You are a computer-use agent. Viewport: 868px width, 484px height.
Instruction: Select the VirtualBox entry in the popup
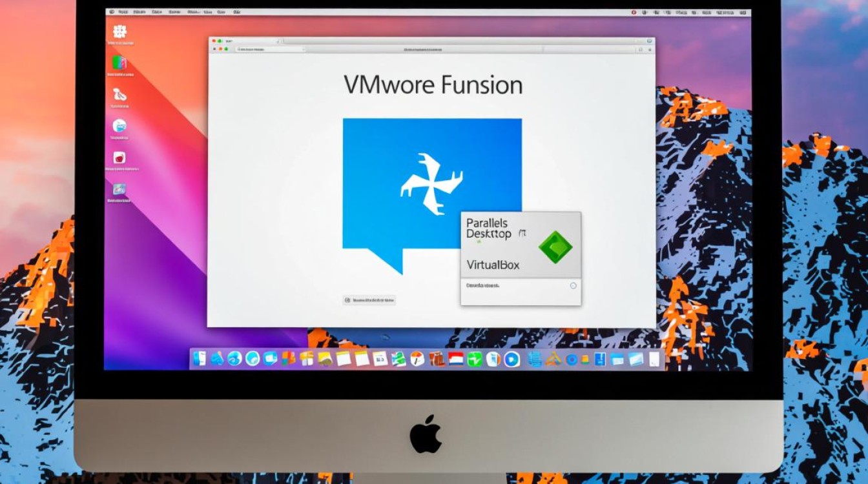[x=492, y=265]
